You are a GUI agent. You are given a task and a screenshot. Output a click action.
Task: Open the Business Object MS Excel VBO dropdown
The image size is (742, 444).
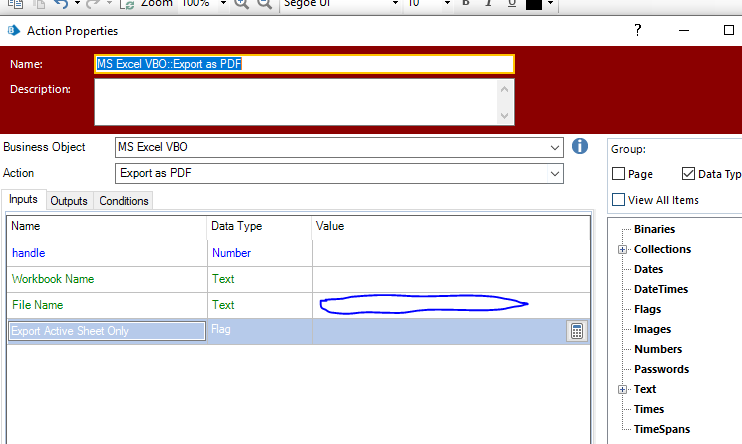tap(555, 148)
